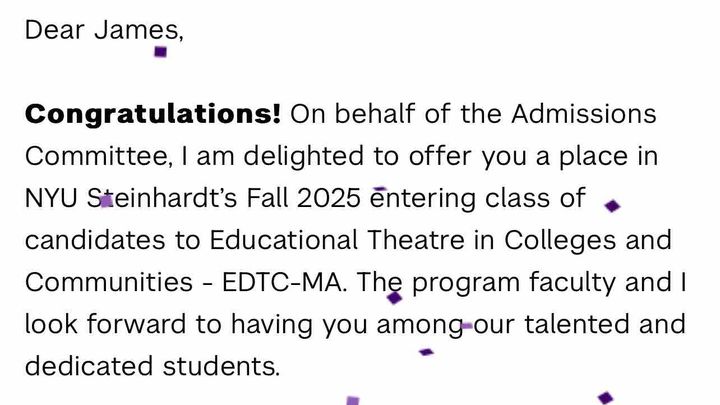The image size is (720, 405).
Task: Click the text NYU
Action: pyautogui.click(x=51, y=199)
